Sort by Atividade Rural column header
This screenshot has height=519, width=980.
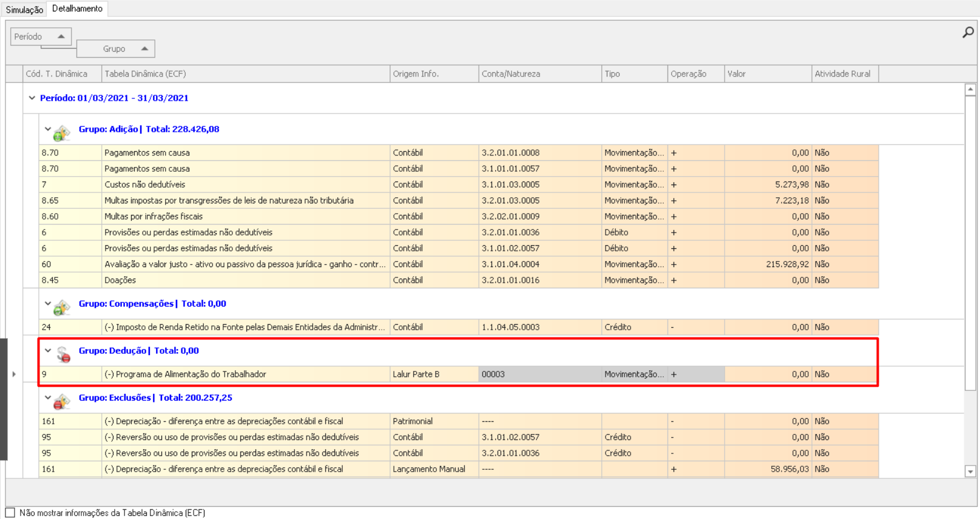tap(845, 74)
